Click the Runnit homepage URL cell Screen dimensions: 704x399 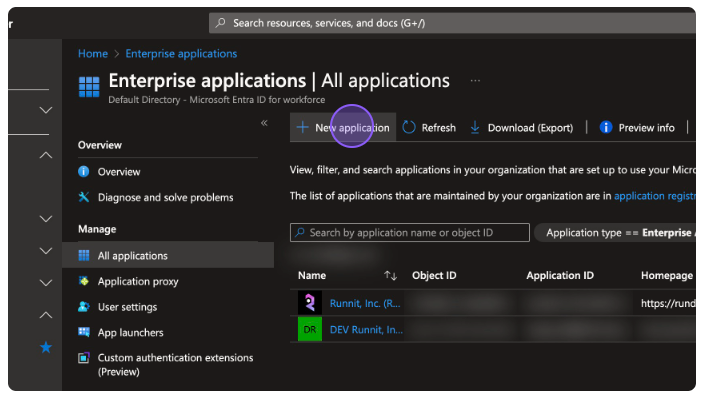tap(668, 304)
